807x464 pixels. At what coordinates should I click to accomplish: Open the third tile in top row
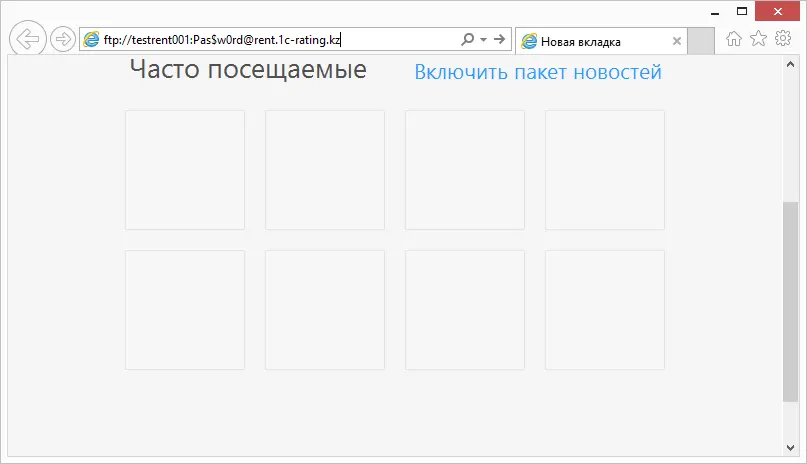tap(465, 170)
